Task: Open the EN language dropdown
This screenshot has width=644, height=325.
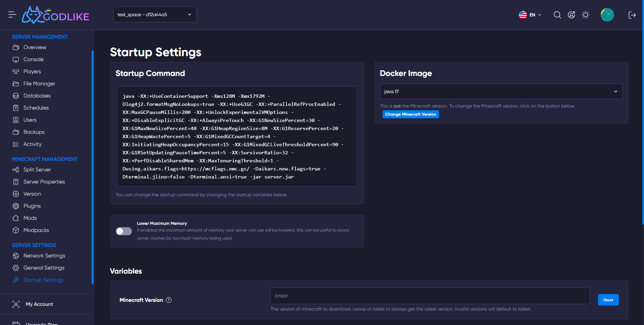Action: coord(530,15)
